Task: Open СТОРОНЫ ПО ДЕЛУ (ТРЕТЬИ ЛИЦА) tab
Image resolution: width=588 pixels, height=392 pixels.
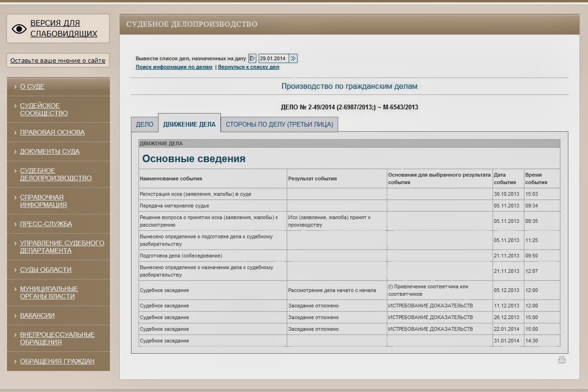Action: point(279,125)
